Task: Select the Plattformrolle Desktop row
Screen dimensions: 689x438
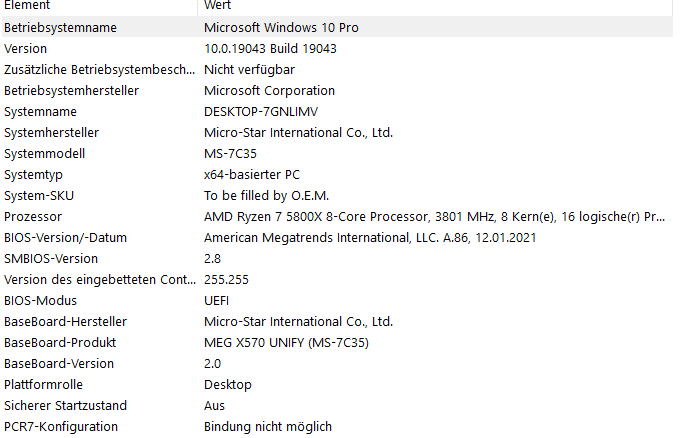Action: coord(337,384)
